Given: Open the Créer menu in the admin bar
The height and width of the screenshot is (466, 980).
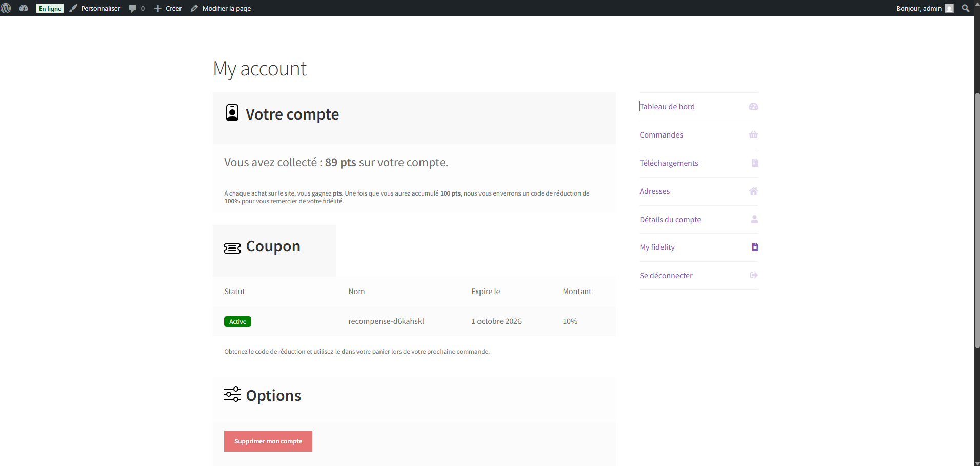Looking at the screenshot, I should coord(168,8).
